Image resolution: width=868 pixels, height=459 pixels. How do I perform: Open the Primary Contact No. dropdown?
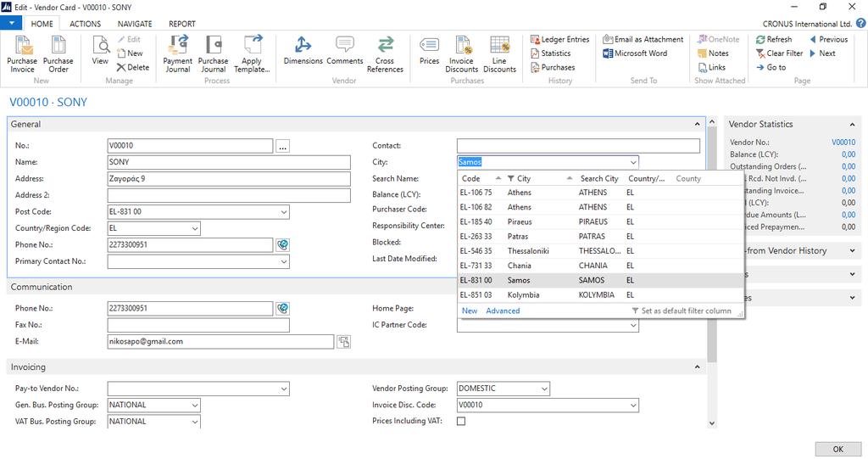284,261
